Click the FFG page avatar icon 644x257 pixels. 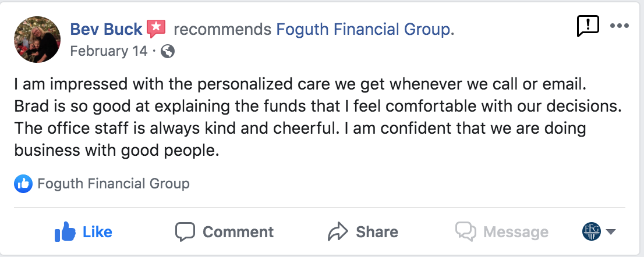591,231
